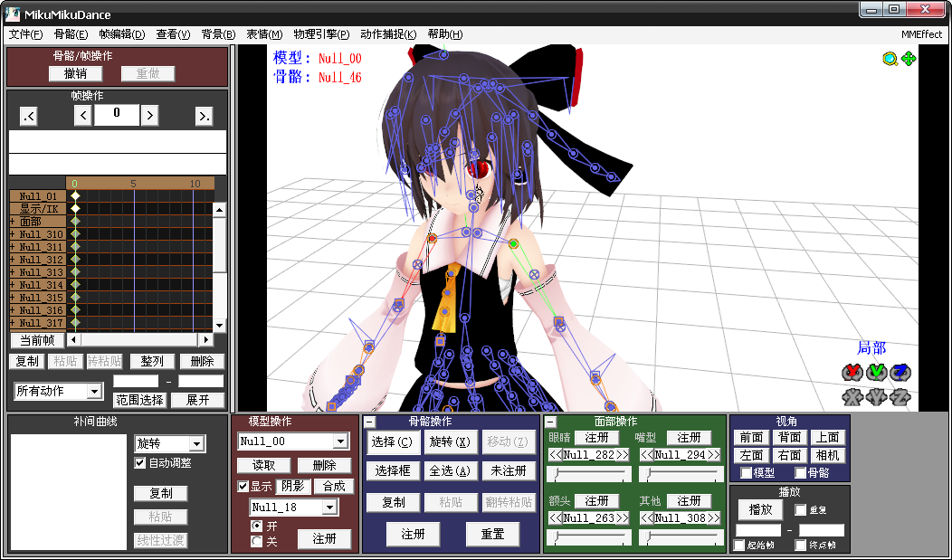Click the mouth morph slider under Null_294
This screenshot has width=952, height=560.
point(681,474)
